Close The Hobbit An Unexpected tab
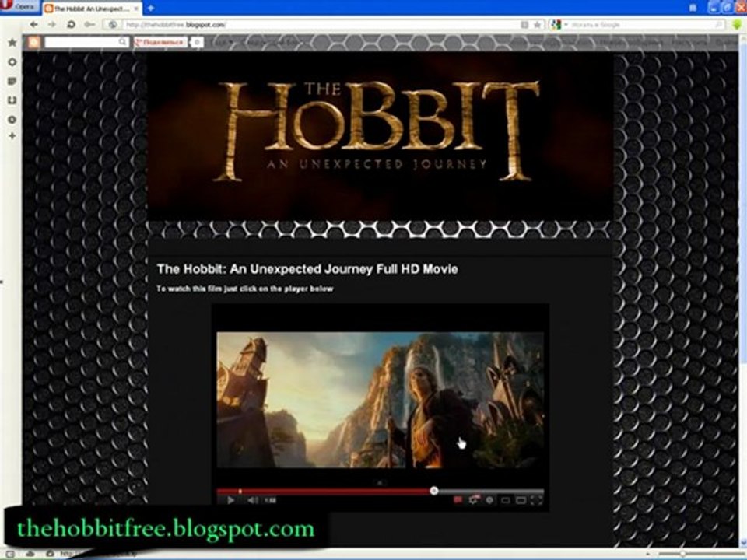Viewport: 747px width, 560px height. point(136,9)
